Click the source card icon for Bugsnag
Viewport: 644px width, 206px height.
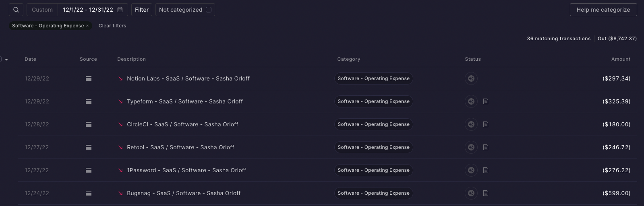coord(89,193)
